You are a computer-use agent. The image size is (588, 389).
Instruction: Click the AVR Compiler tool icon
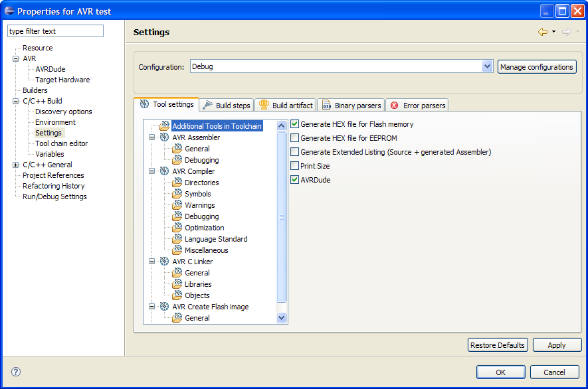coord(164,171)
